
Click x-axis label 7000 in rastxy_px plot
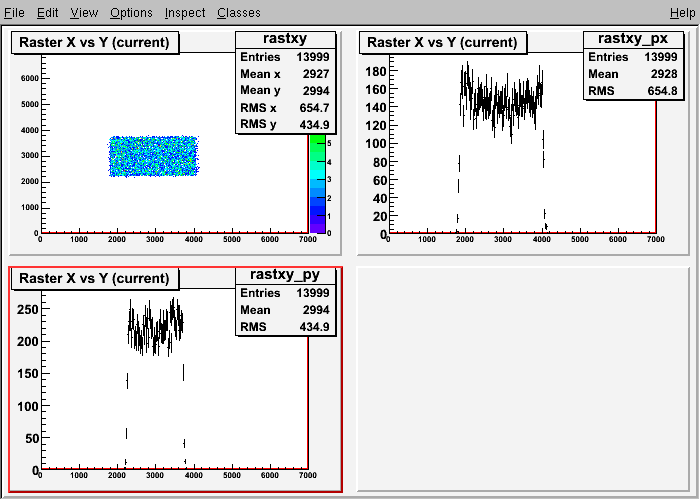click(655, 240)
